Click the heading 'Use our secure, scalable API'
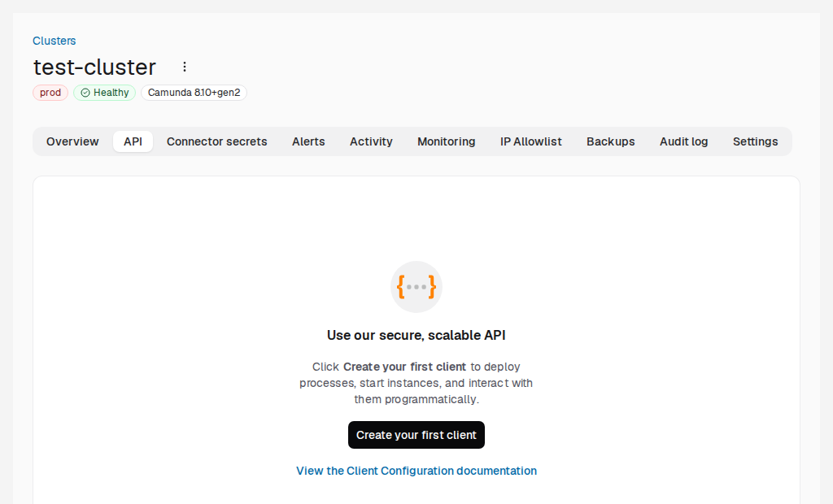This screenshot has height=504, width=833. 416,336
